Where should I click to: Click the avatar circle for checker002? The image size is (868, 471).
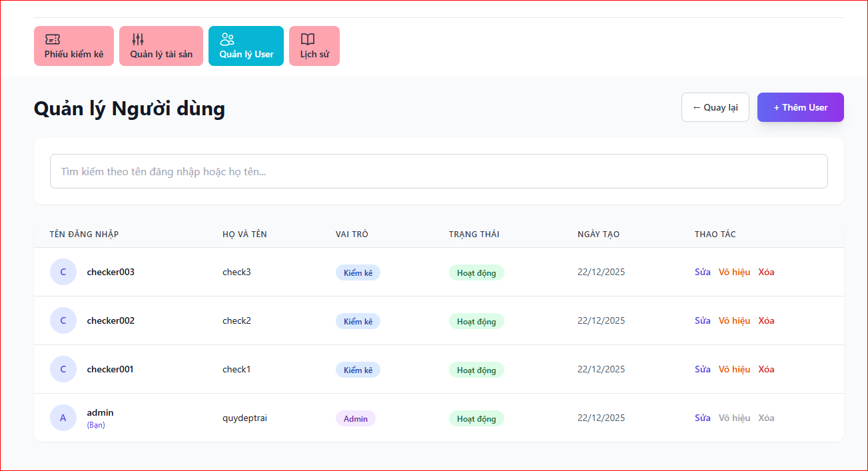63,320
